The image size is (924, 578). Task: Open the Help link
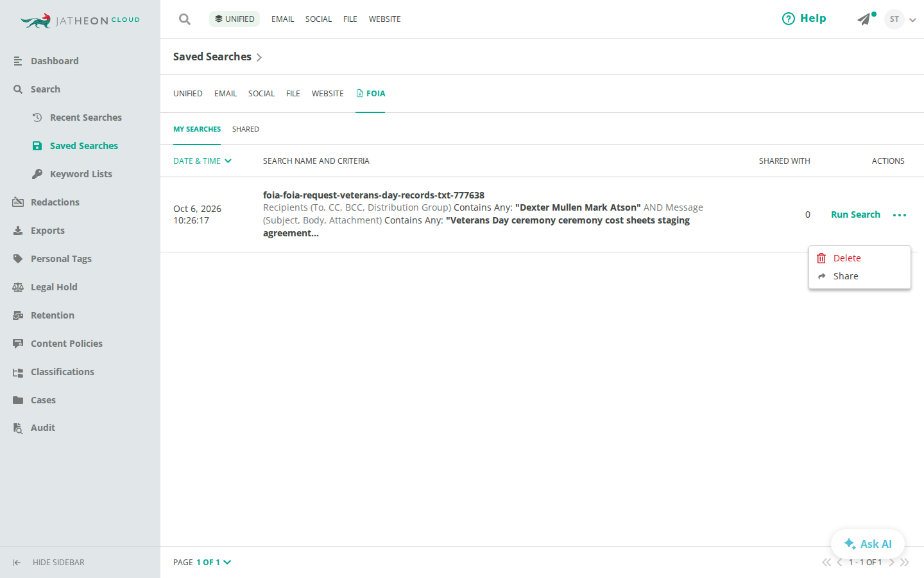pos(804,19)
